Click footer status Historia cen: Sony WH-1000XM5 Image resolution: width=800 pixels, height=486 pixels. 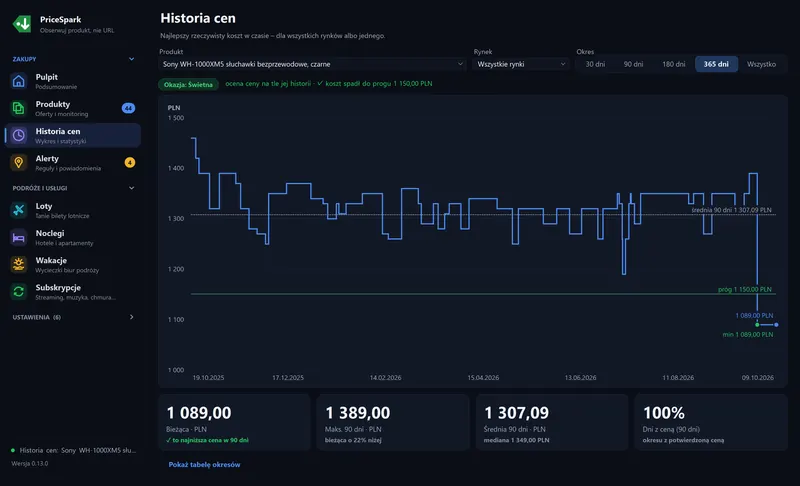click(x=78, y=450)
